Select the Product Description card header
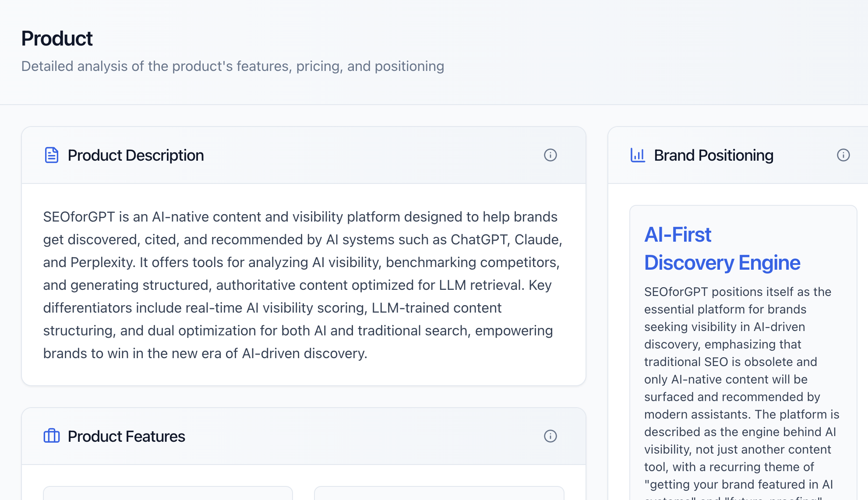 pos(136,155)
